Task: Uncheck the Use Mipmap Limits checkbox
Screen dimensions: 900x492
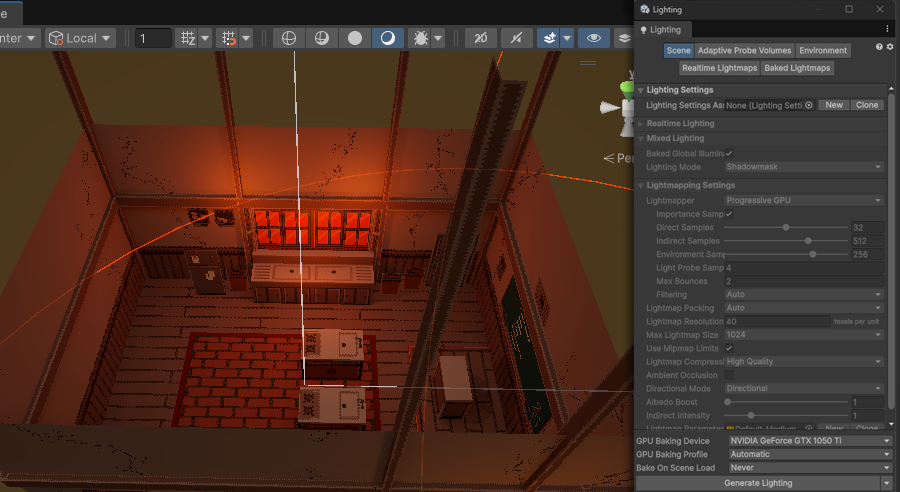Action: tap(729, 348)
